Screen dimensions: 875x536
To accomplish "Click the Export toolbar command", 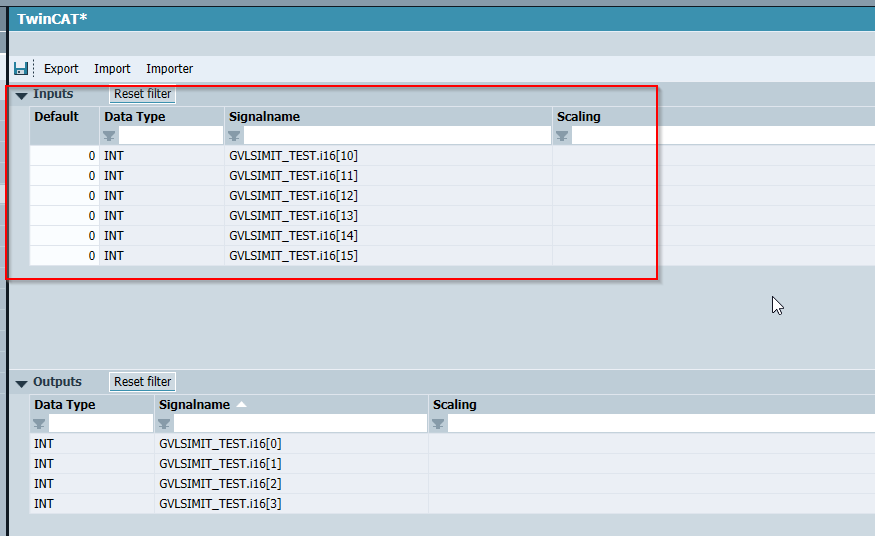I will click(x=61, y=69).
